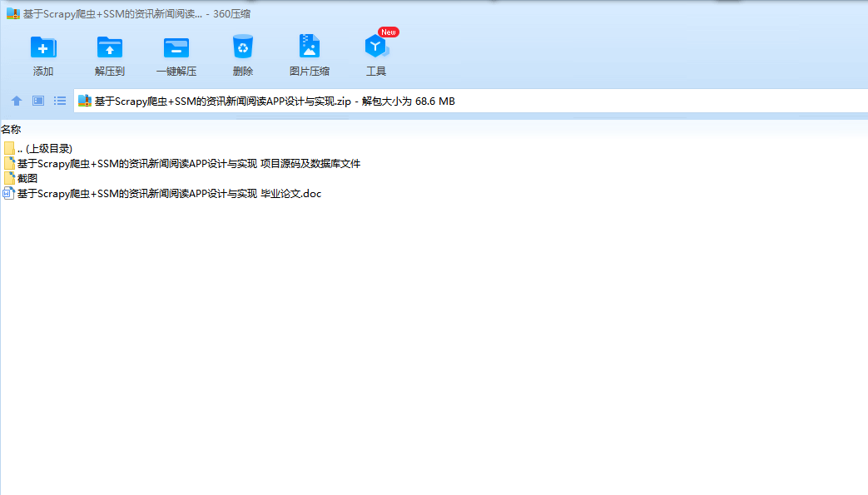Select the 截图 folder name
Screen dimensions: 868x495
coord(27,178)
